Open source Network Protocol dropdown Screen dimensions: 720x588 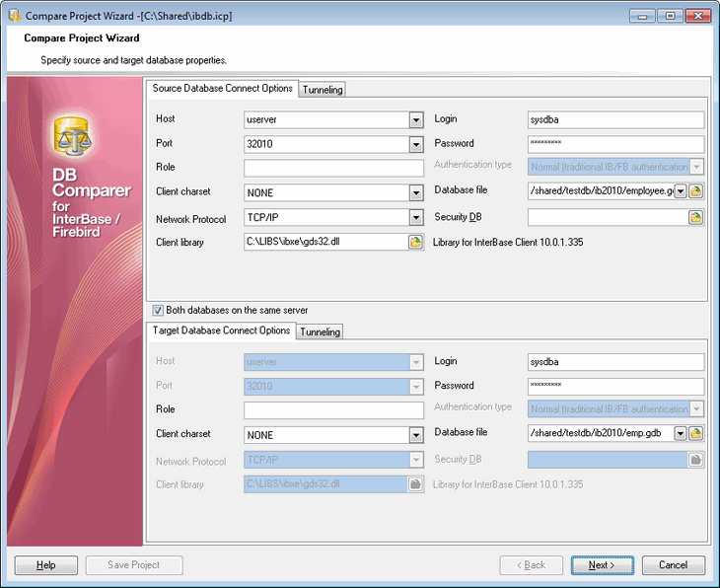click(x=416, y=217)
